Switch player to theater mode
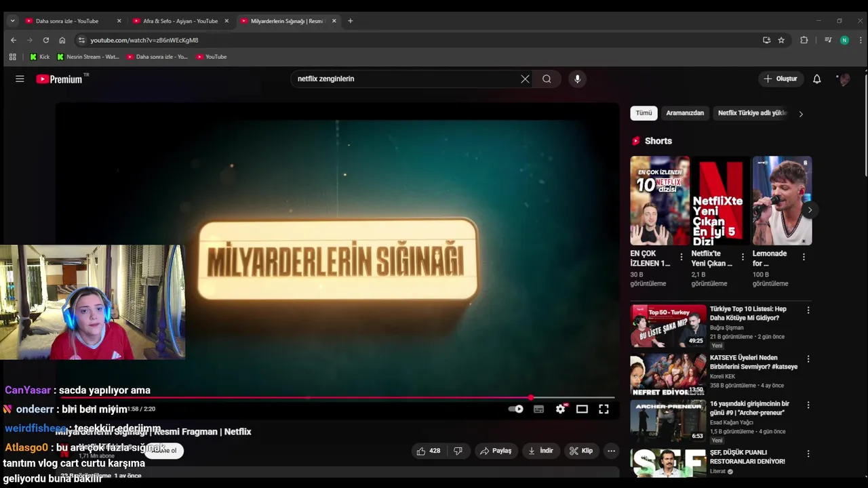Viewport: 868px width, 488px height. (x=582, y=409)
